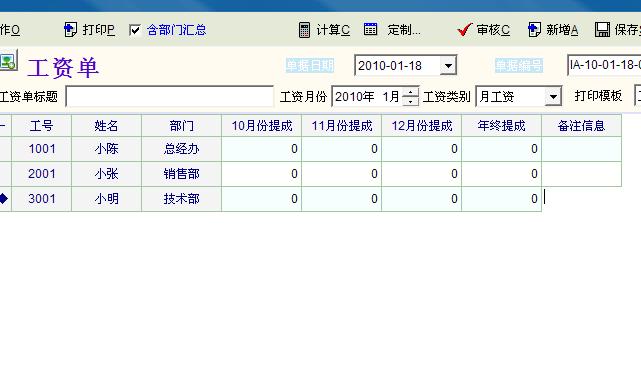Select employee number cell 2001

(x=42, y=174)
